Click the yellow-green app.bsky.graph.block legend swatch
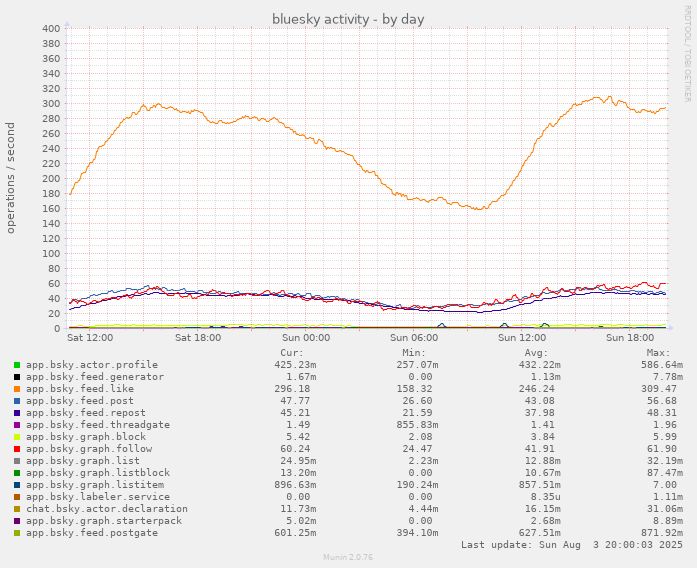 (x=17, y=437)
